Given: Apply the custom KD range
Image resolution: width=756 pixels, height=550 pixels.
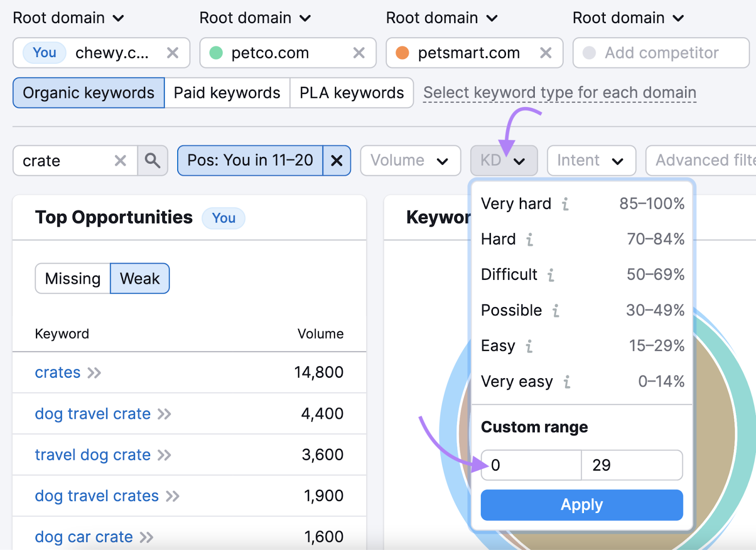Looking at the screenshot, I should click(x=581, y=505).
